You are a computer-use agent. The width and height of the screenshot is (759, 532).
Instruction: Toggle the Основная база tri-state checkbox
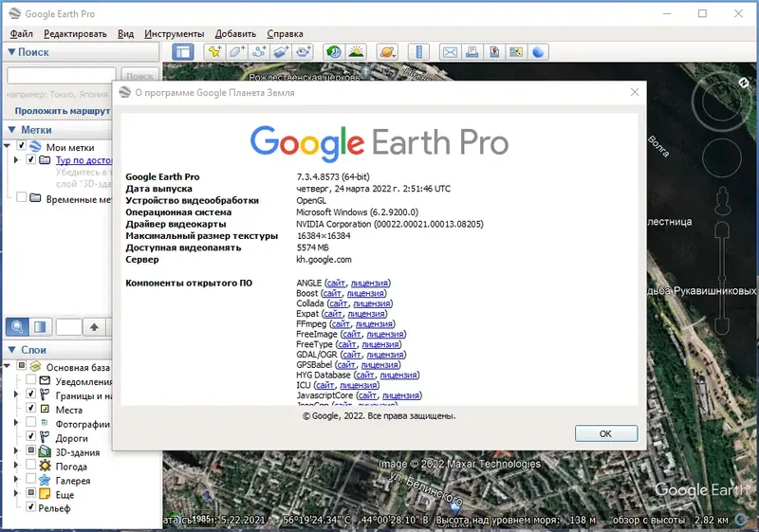(x=21, y=366)
